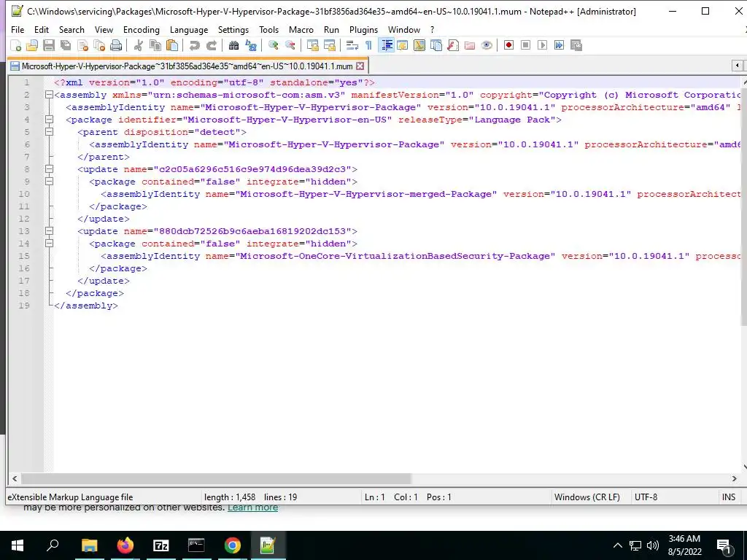Screen dimensions: 747x560
Task: Run macro multiple times via fast-forward icon
Action: [559, 45]
